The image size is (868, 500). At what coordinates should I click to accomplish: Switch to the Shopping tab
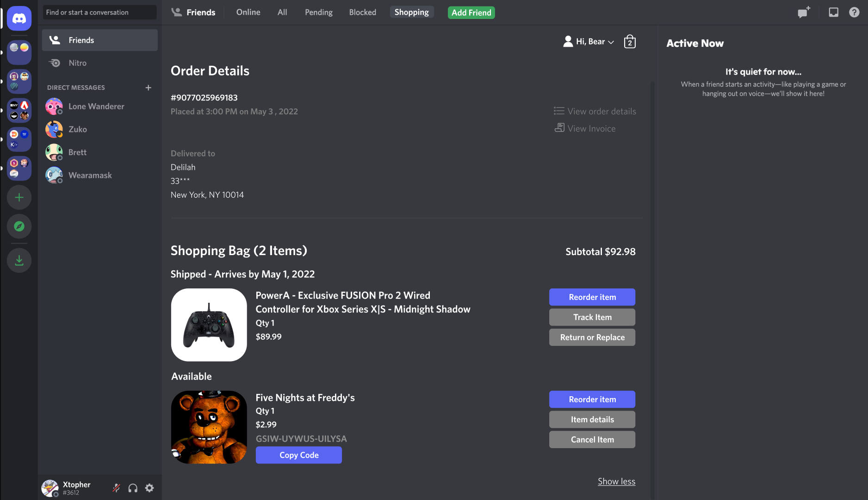pos(411,12)
